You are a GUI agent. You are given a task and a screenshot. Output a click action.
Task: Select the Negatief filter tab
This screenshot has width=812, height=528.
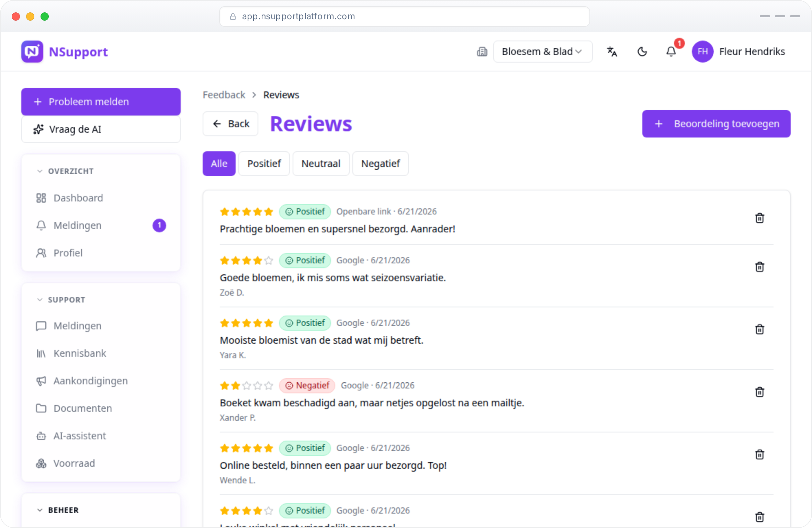tap(380, 164)
